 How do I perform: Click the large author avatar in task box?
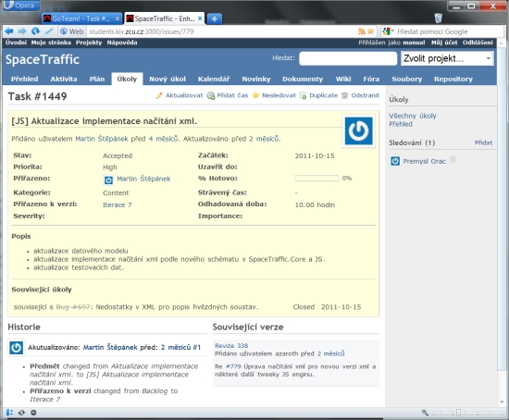click(358, 130)
